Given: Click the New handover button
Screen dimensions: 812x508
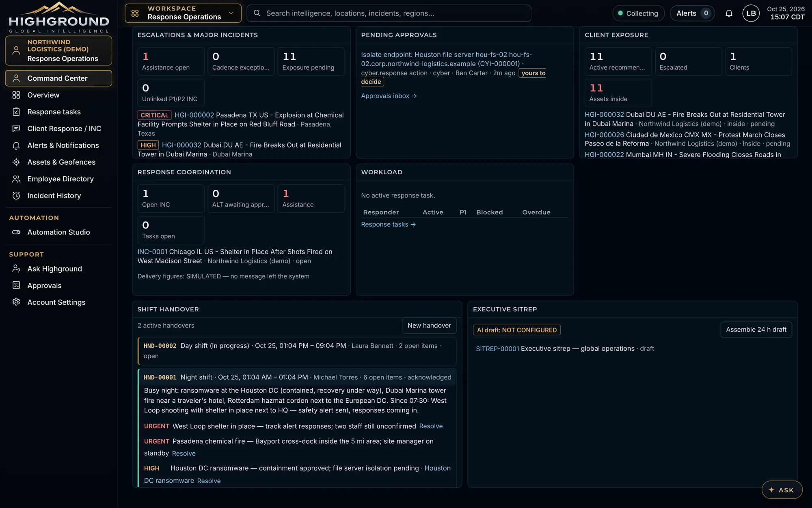Looking at the screenshot, I should (429, 326).
